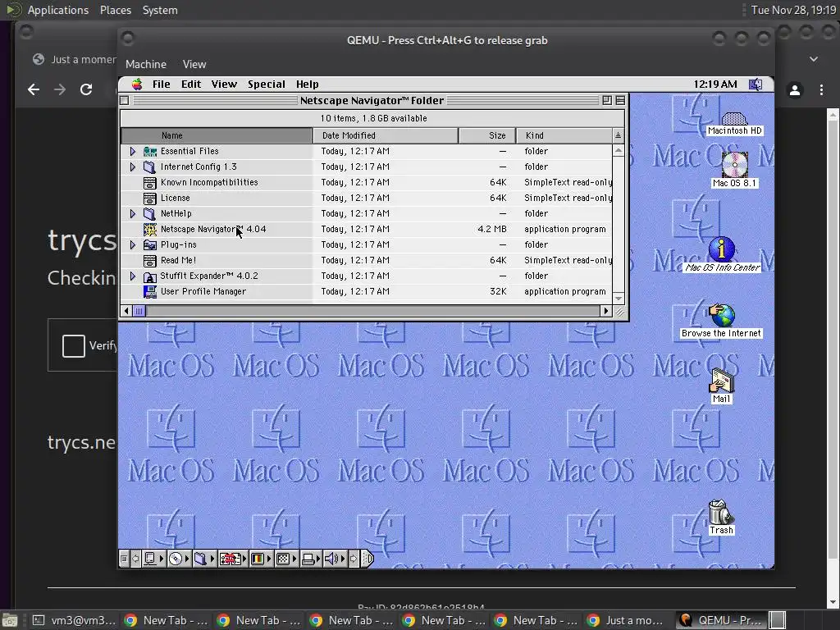The image size is (840, 630).
Task: Select the 'Read Me!' file name
Action: [x=178, y=260]
